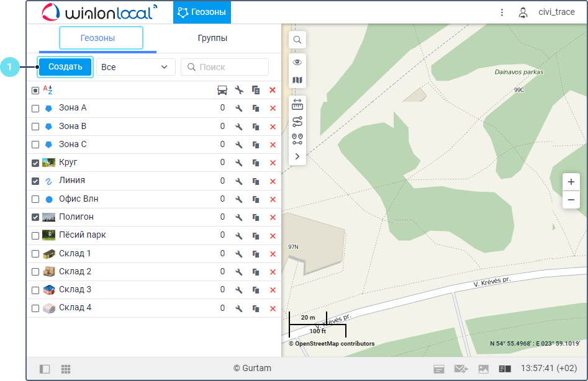Open the routing tool on map
The image size is (588, 381).
297,122
